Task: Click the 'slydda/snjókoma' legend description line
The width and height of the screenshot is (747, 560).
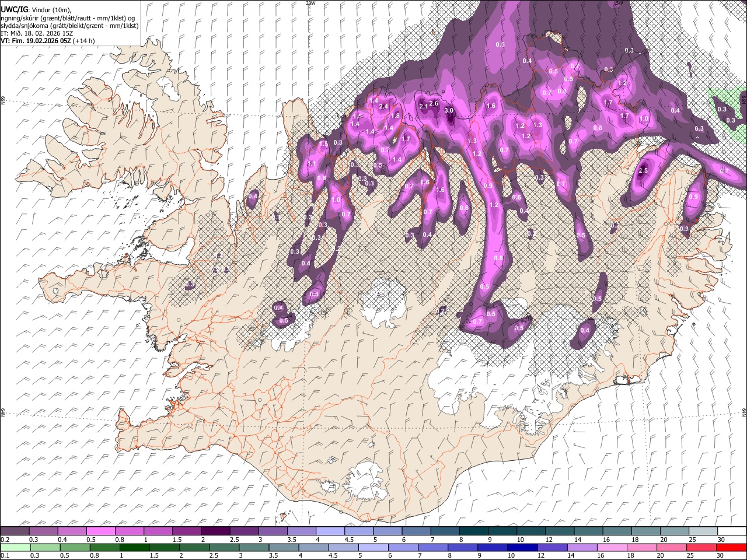Action: [69, 26]
